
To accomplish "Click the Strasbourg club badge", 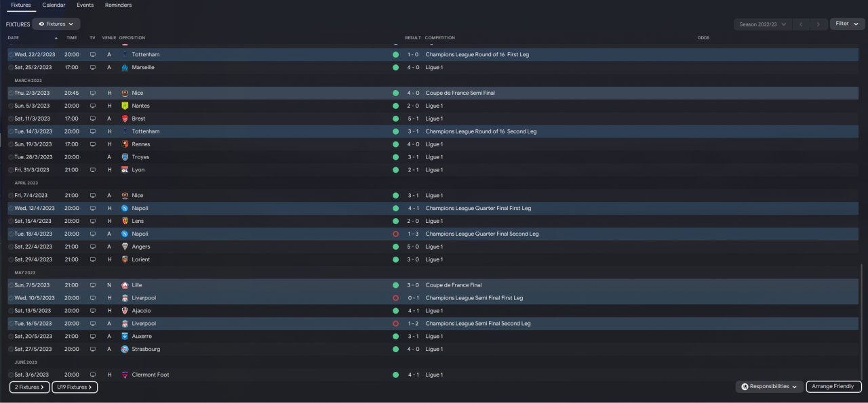I will 125,349.
